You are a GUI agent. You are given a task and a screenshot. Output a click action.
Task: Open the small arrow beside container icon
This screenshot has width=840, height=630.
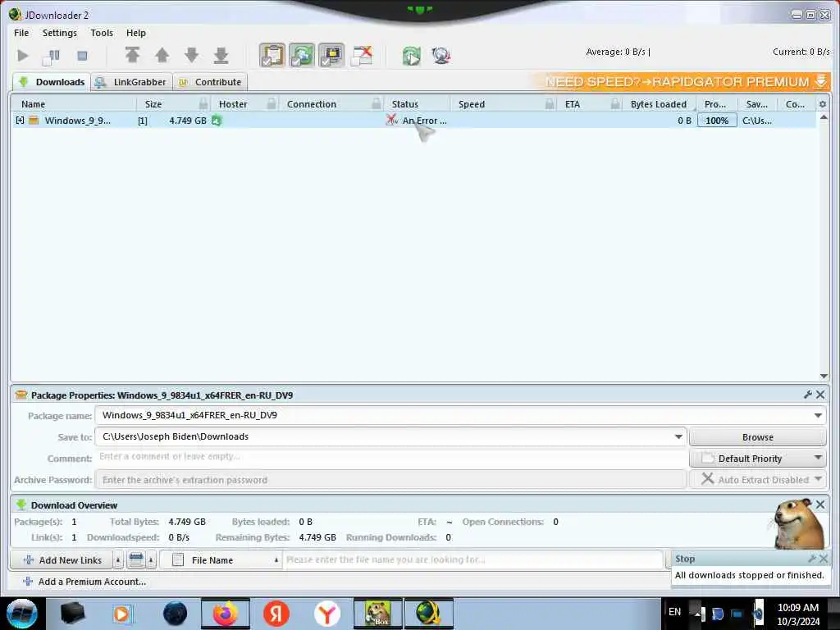point(152,560)
